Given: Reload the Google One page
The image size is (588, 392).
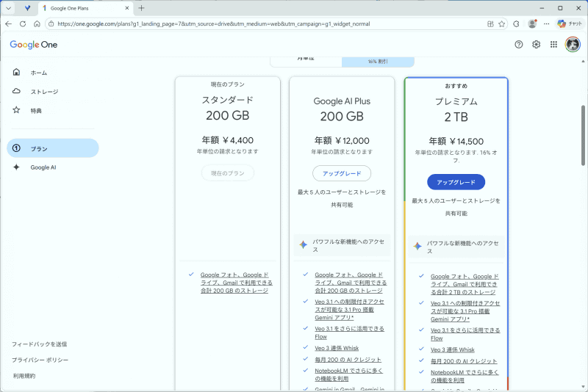Looking at the screenshot, I should tap(23, 23).
